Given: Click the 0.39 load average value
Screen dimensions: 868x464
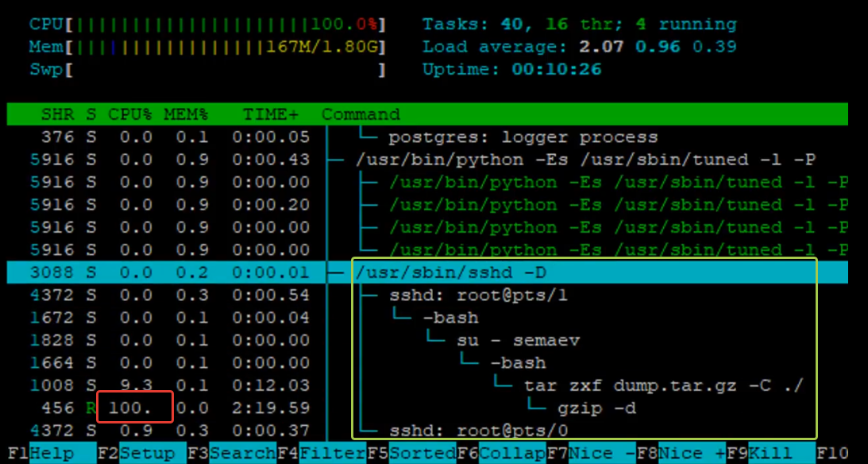Looking at the screenshot, I should click(x=714, y=47).
